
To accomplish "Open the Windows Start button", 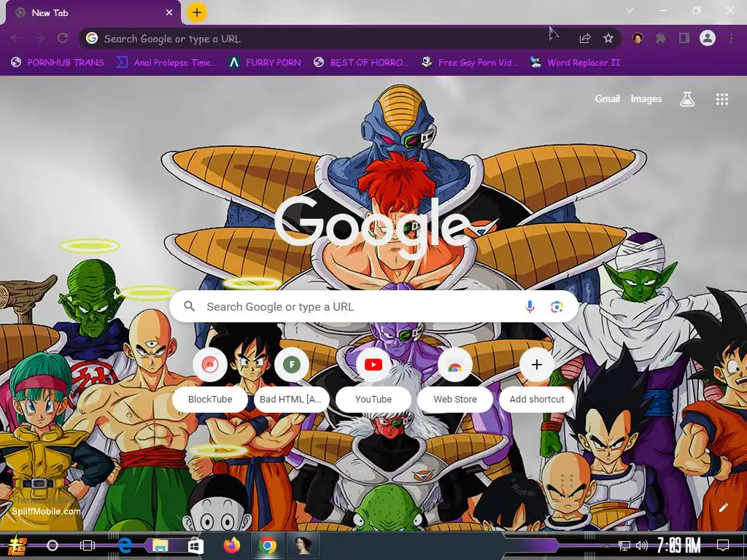I will pyautogui.click(x=18, y=545).
